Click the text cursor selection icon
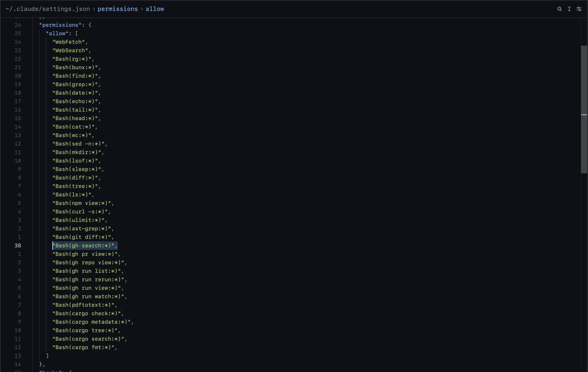 (569, 9)
